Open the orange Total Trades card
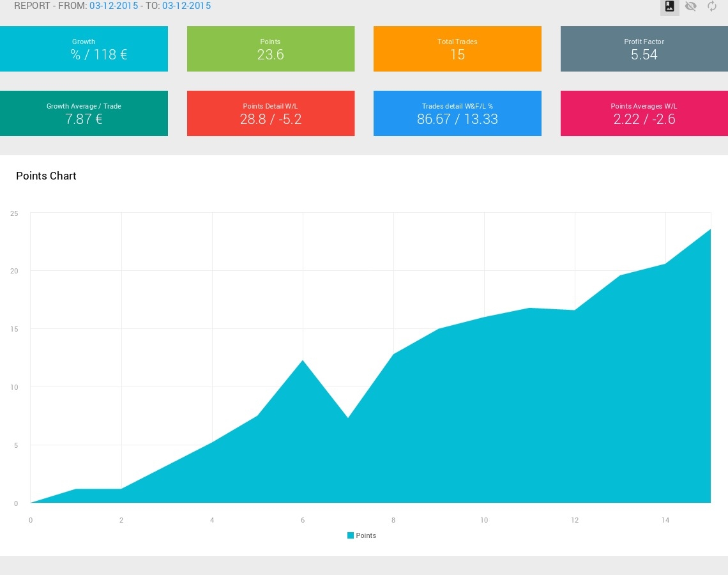728x575 pixels. [x=457, y=49]
